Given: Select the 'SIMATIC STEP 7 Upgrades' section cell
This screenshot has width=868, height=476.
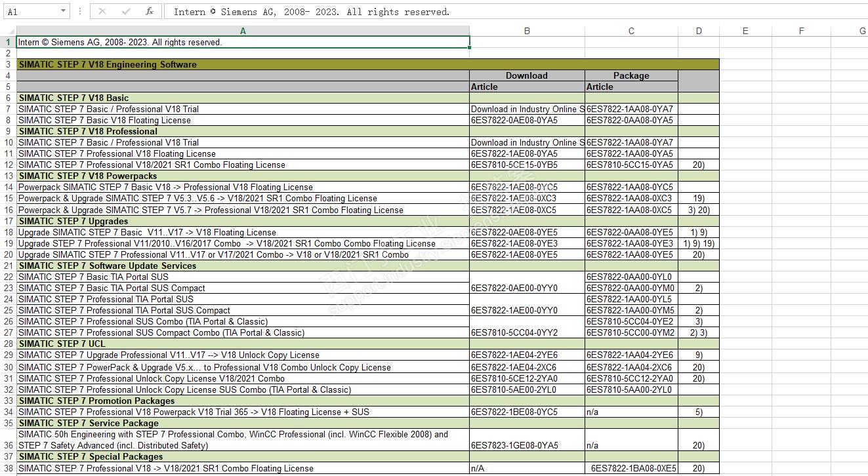Looking at the screenshot, I should (243, 221).
